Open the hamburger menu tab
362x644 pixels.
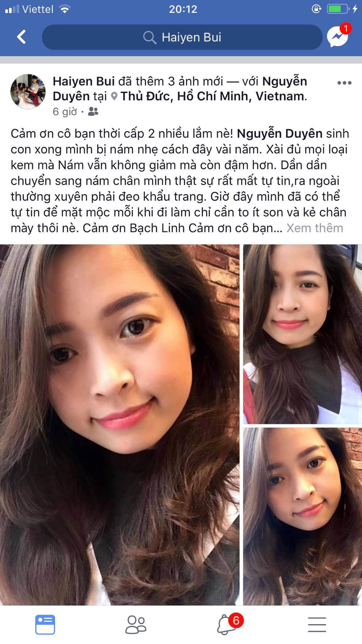(x=317, y=625)
